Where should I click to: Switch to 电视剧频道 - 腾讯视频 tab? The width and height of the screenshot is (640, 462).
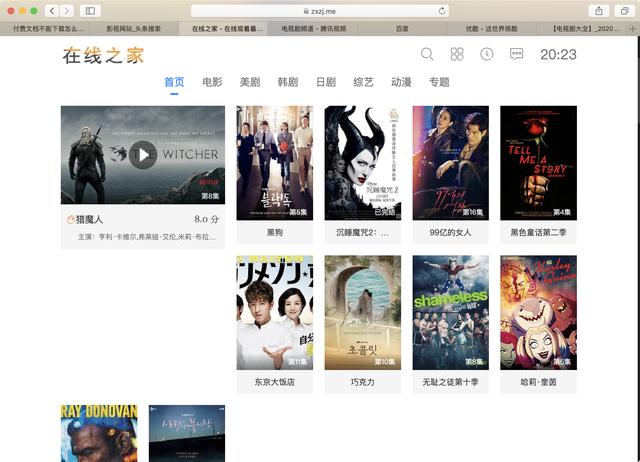click(x=313, y=29)
